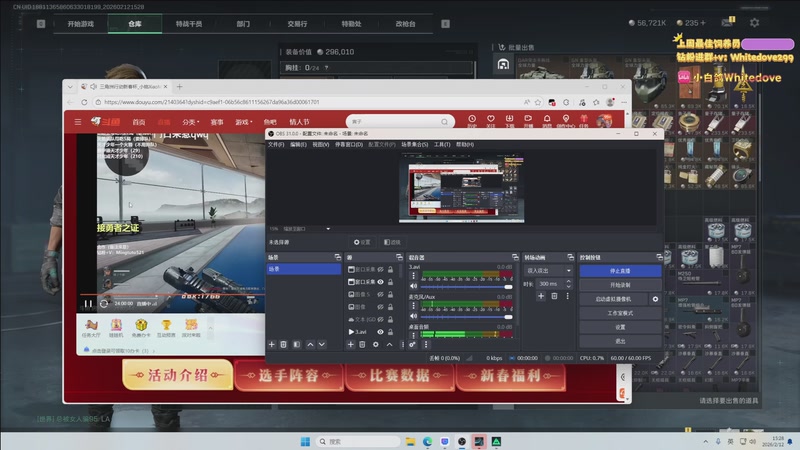This screenshot has width=800, height=450.
Task: Open game mail envelope icon
Action: point(727,22)
